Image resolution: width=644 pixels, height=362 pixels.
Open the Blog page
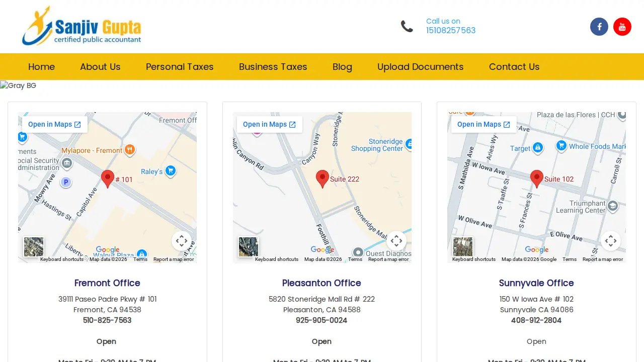coord(342,67)
